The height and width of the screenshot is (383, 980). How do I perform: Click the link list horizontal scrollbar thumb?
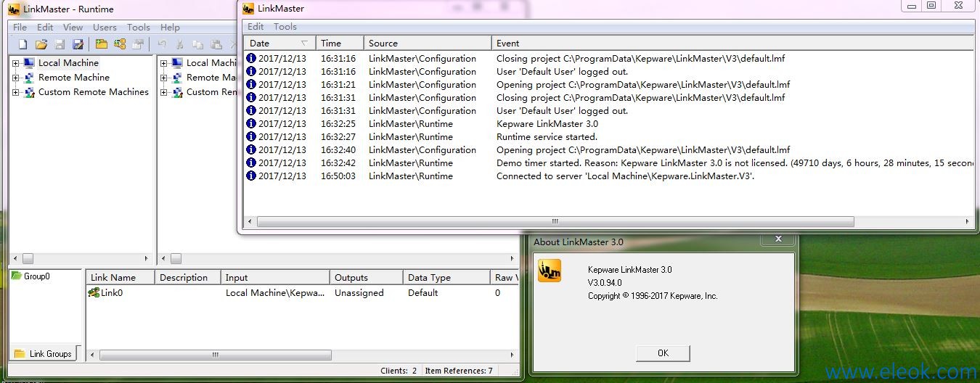216,355
